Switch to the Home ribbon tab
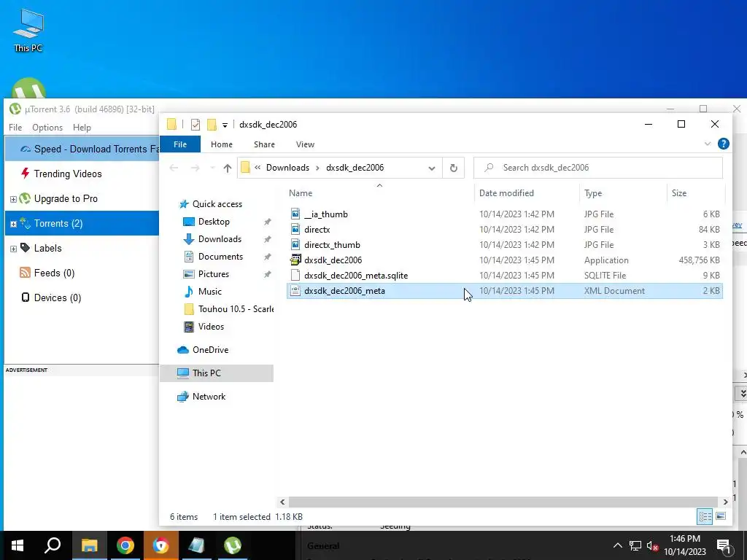The image size is (747, 560). (x=222, y=144)
